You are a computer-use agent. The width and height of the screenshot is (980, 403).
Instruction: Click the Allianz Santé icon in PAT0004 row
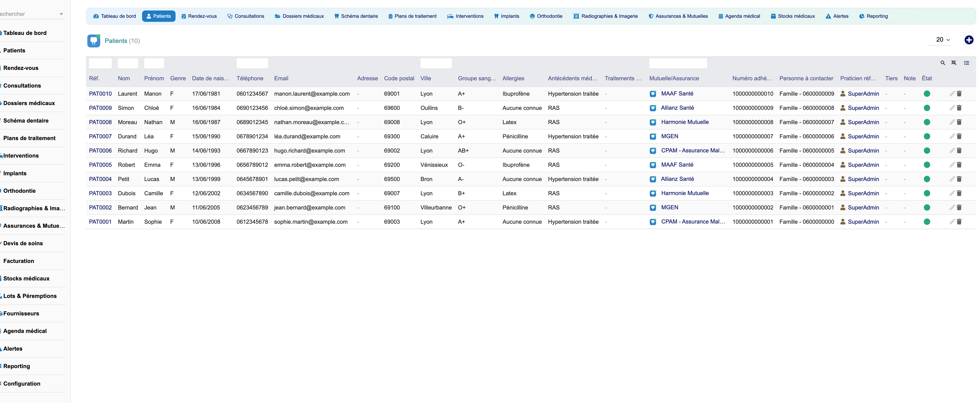[x=653, y=179]
